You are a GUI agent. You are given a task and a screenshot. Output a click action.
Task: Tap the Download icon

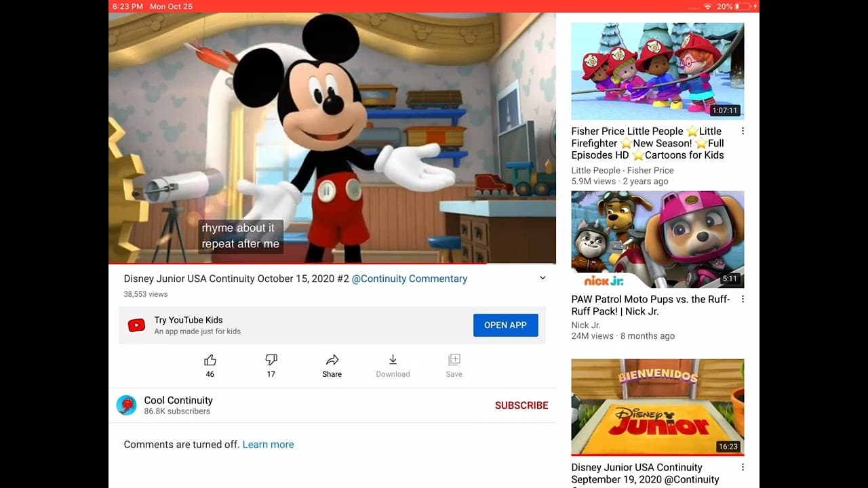[x=393, y=360]
